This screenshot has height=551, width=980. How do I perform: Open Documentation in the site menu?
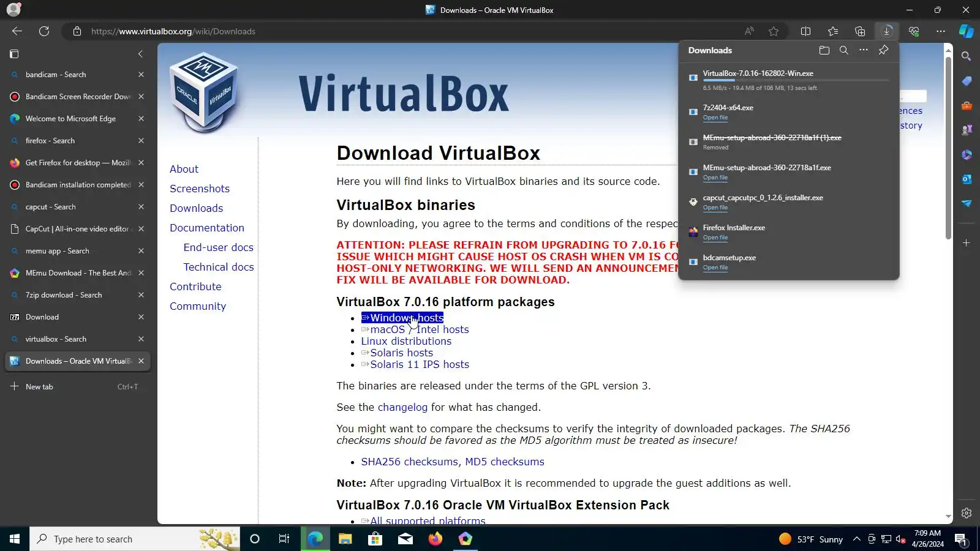coord(207,228)
